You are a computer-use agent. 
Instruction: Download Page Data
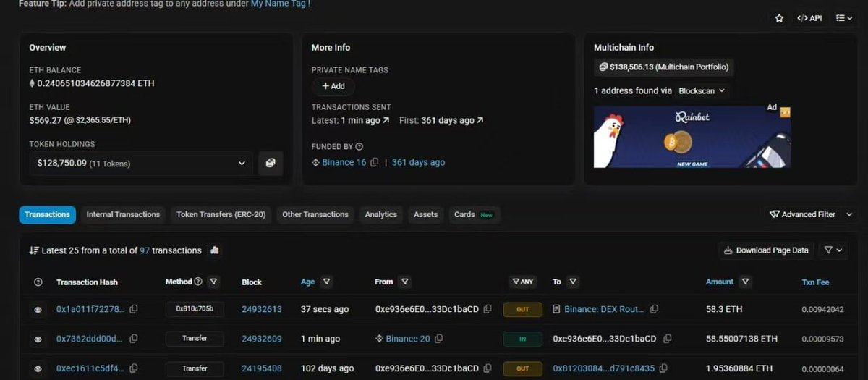pyautogui.click(x=767, y=250)
